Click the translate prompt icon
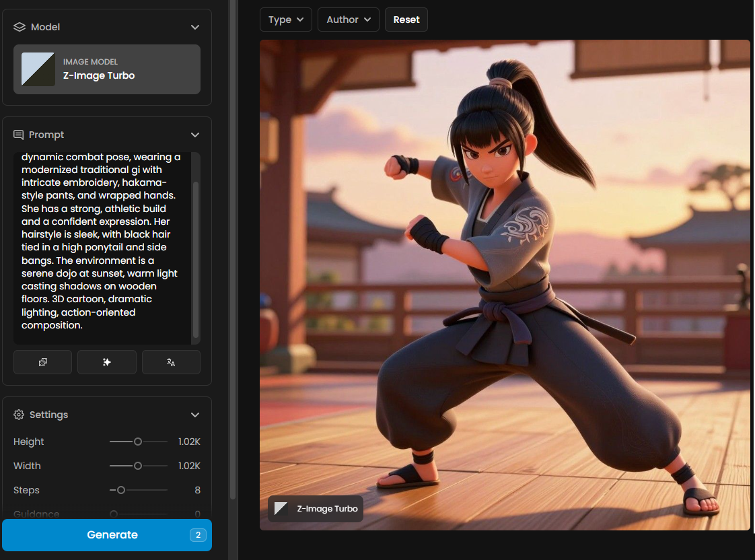The image size is (755, 560). 171,362
